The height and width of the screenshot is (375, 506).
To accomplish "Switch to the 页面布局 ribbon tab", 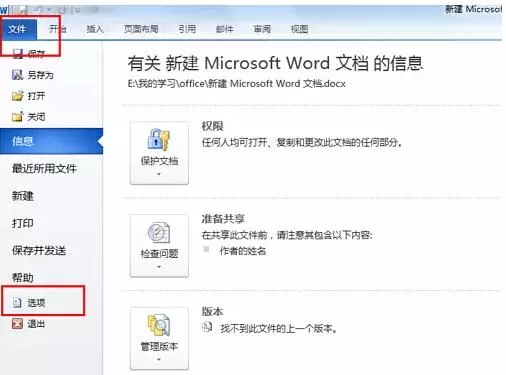I will tap(141, 29).
